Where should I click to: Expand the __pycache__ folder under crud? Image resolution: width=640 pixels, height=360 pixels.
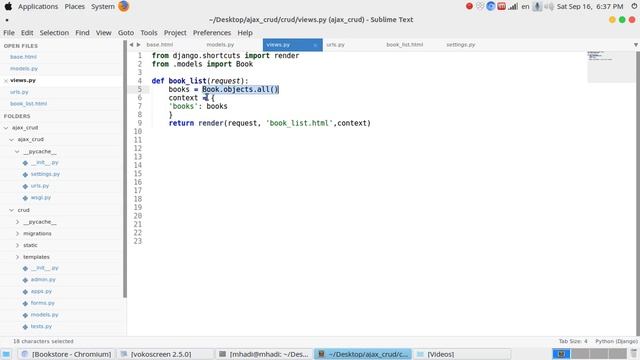click(x=17, y=222)
